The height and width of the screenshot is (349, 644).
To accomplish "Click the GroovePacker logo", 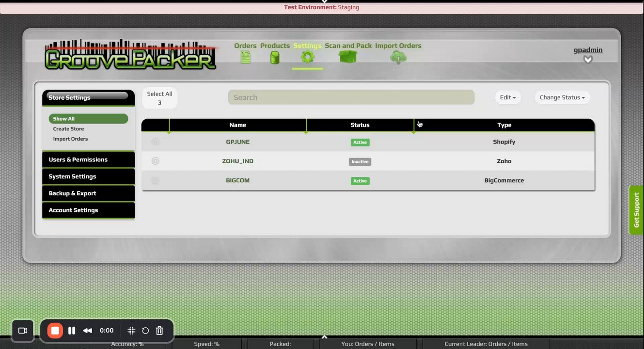I will tap(130, 55).
